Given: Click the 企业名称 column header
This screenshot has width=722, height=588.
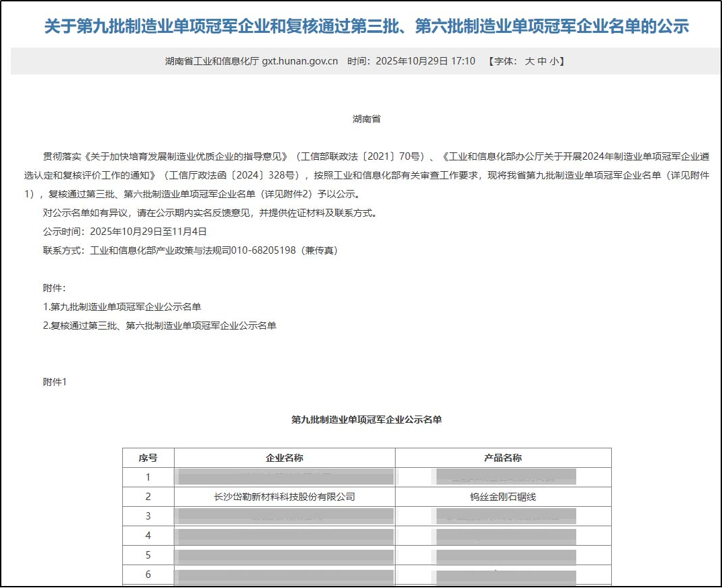Looking at the screenshot, I should click(x=285, y=458).
